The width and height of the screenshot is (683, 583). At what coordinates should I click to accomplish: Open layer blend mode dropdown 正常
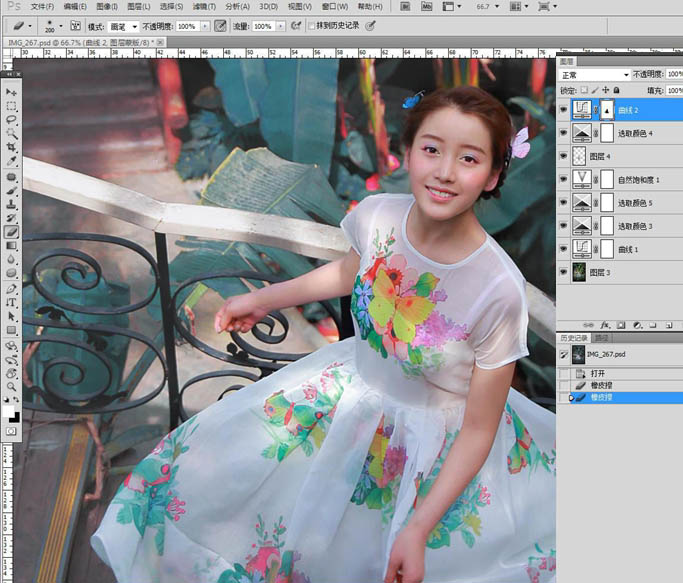tap(594, 75)
